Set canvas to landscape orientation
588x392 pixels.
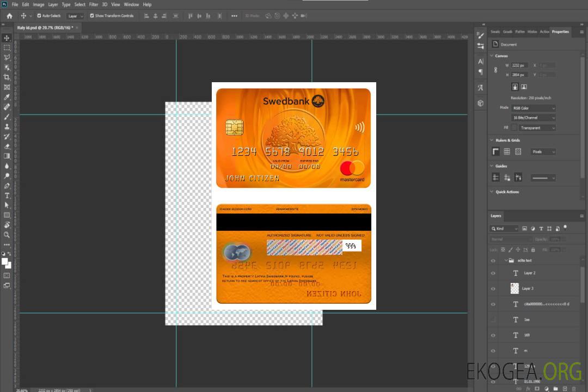click(524, 87)
